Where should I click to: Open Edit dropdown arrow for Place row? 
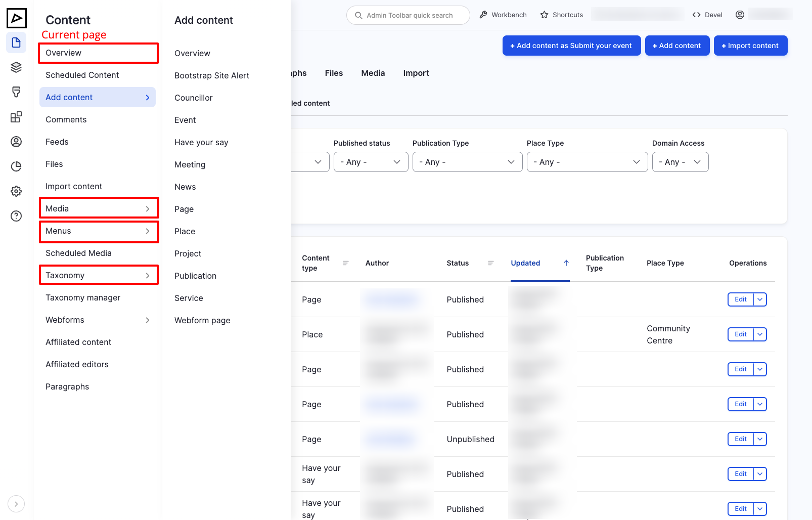click(760, 334)
